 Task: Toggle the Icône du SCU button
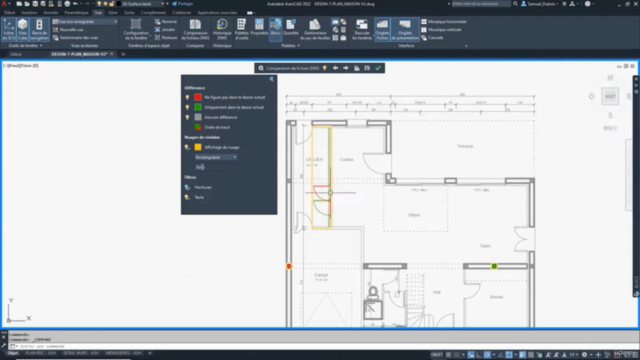tap(9, 30)
